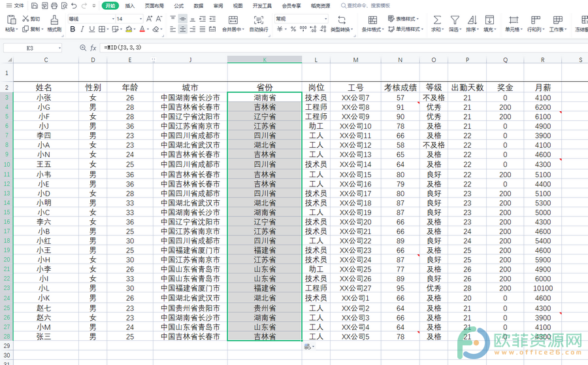Viewport: 588px width, 365px height.
Task: Toggle top vertical alignment
Action: 173,19
